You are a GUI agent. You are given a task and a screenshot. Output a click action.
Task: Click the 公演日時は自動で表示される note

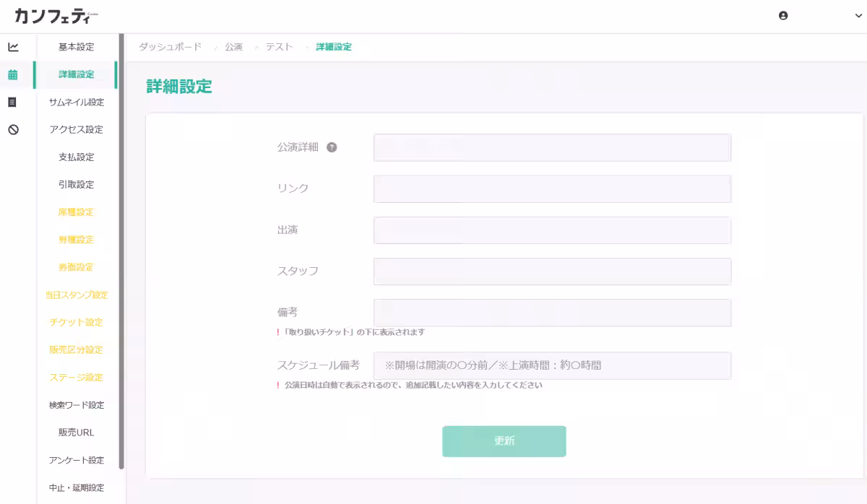(x=409, y=385)
